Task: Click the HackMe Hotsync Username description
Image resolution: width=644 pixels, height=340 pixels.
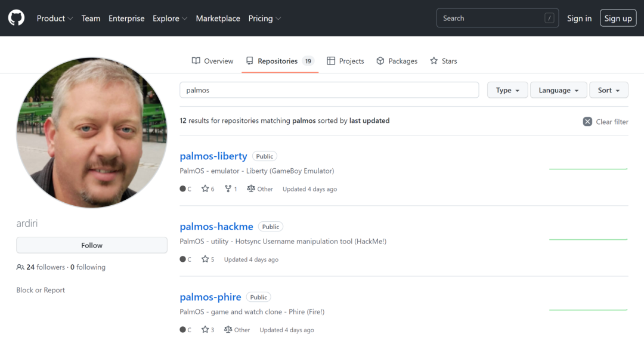Action: point(283,241)
